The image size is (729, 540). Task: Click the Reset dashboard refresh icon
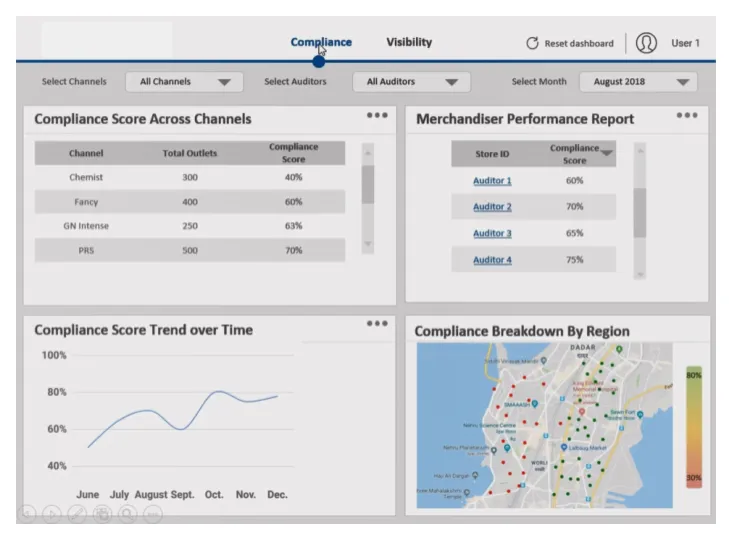[x=532, y=43]
